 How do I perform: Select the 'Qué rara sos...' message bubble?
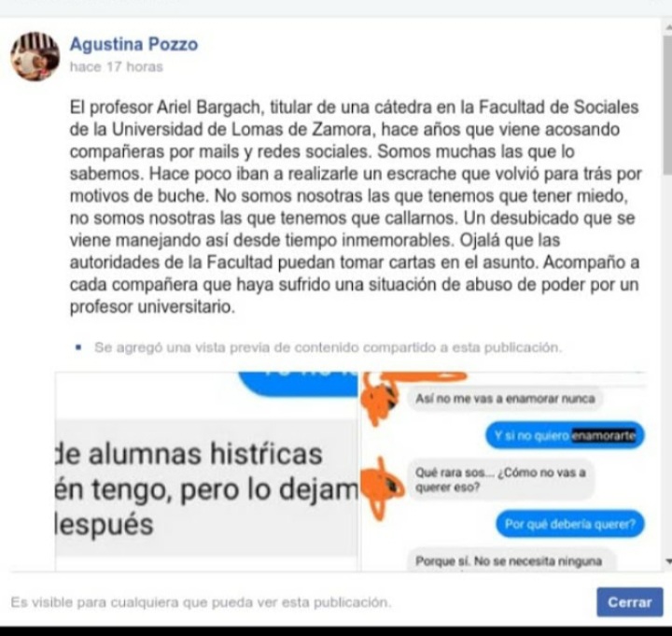pyautogui.click(x=500, y=479)
